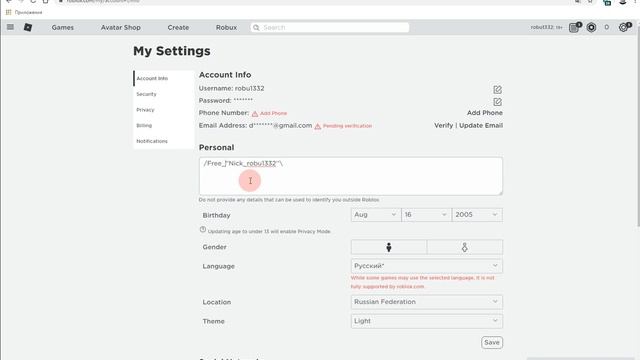This screenshot has height=360, width=640.
Task: Select the female gender icon
Action: click(x=464, y=247)
